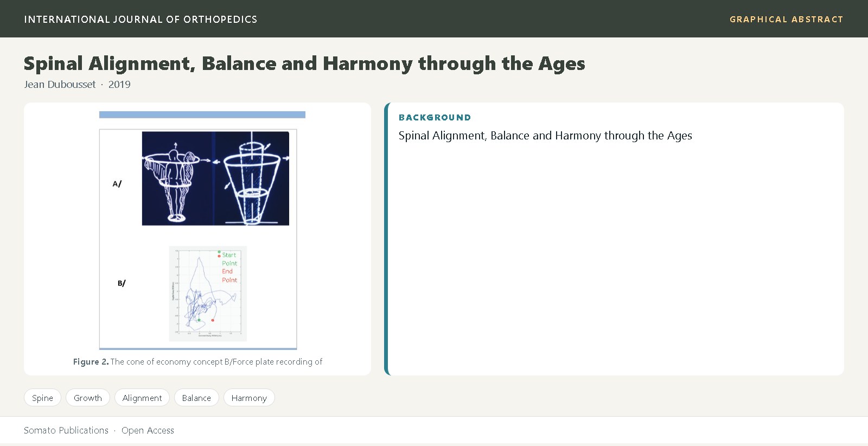
Task: Click Somato Publications in footer
Action: pos(66,430)
